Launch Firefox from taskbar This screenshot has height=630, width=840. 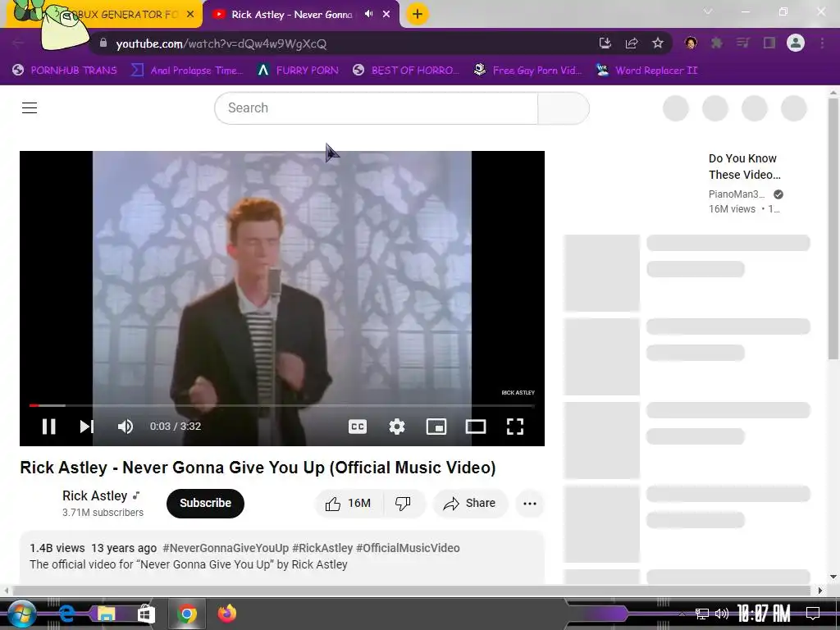pyautogui.click(x=226, y=614)
